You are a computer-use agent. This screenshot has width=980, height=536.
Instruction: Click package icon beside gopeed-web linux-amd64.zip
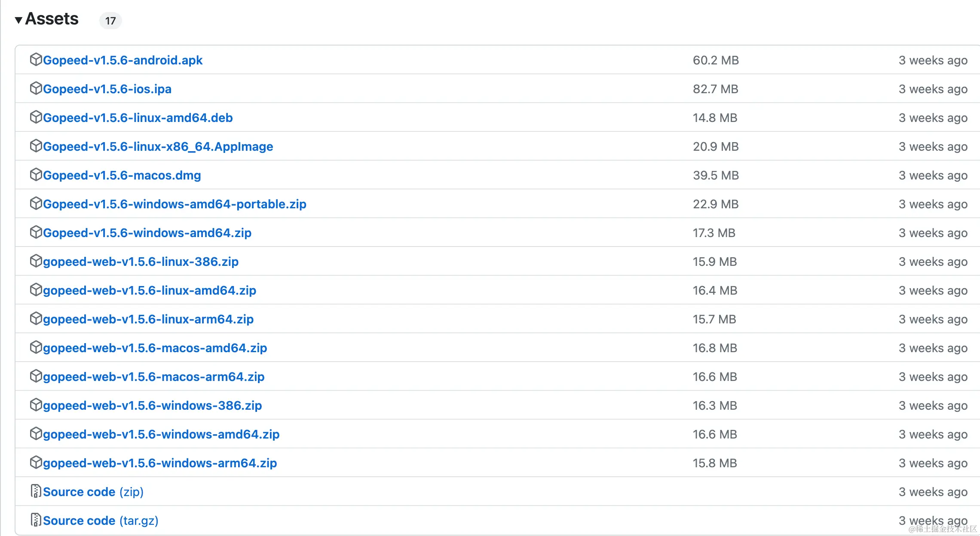pyautogui.click(x=36, y=289)
